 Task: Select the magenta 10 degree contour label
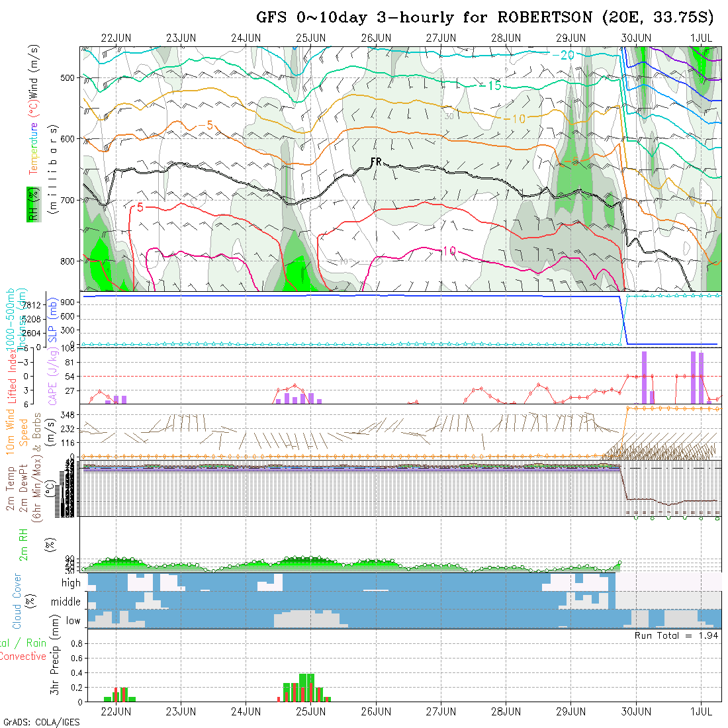coord(449,251)
